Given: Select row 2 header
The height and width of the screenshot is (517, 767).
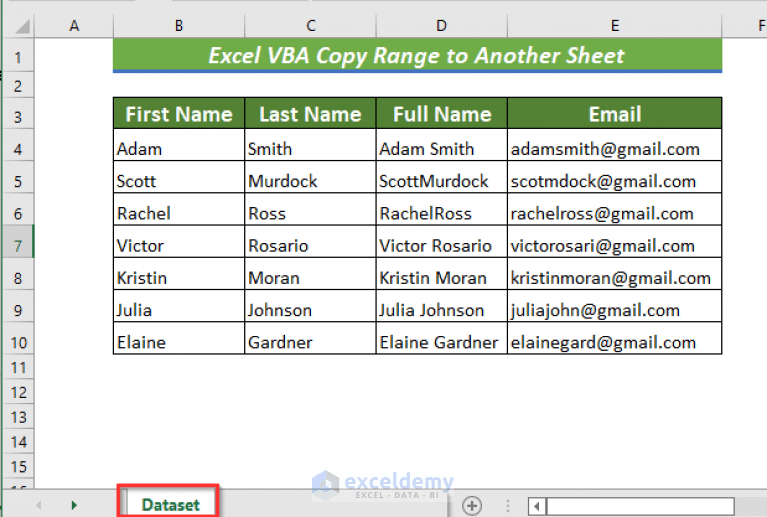Looking at the screenshot, I should (18, 86).
